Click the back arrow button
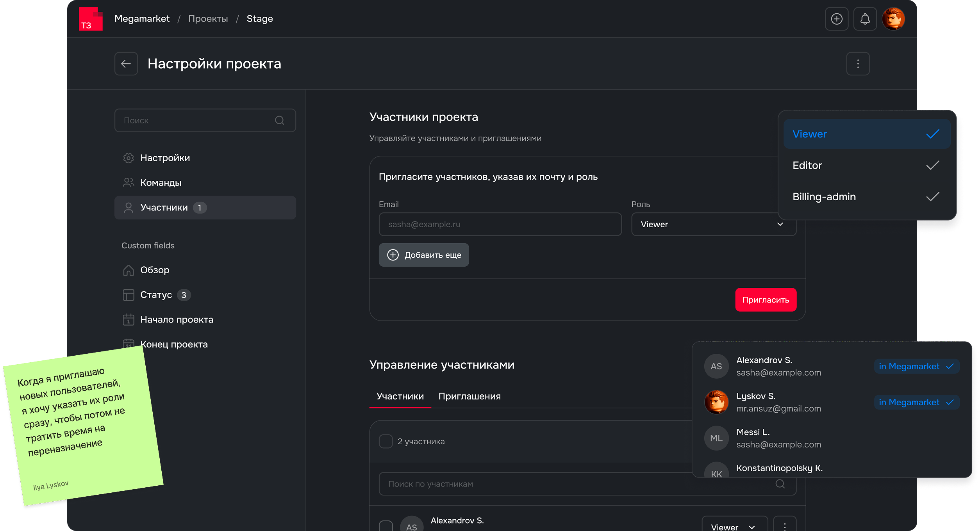The image size is (980, 531). [x=126, y=64]
